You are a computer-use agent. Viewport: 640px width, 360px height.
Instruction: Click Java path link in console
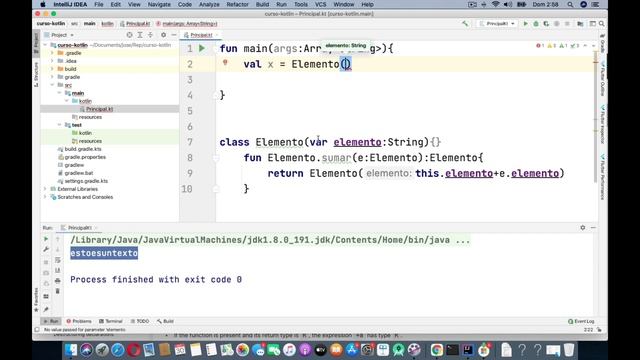coord(260,240)
